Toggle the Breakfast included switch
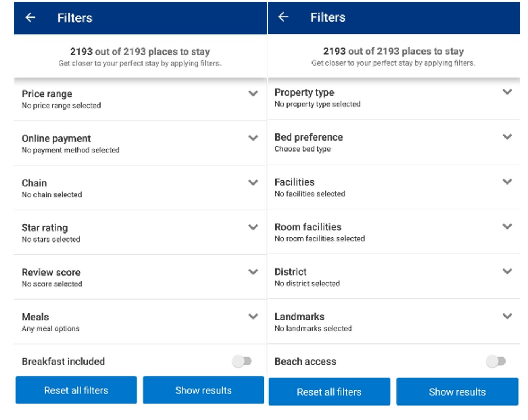 [242, 361]
